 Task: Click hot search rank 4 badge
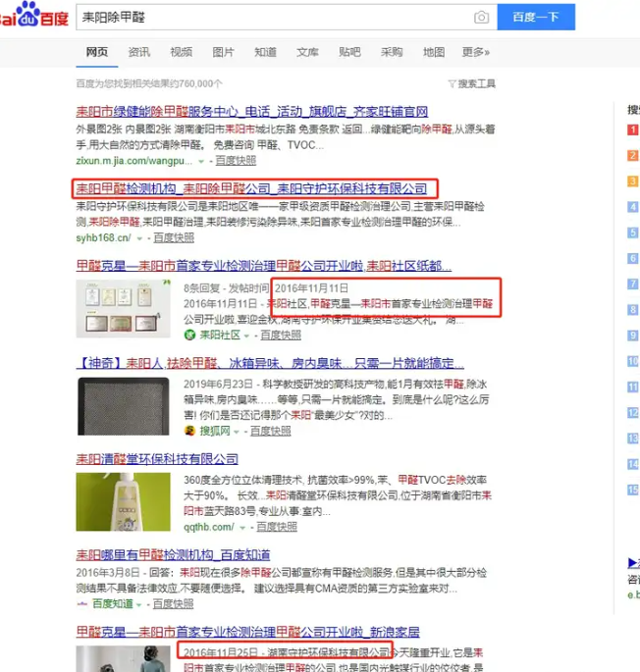coord(633,207)
